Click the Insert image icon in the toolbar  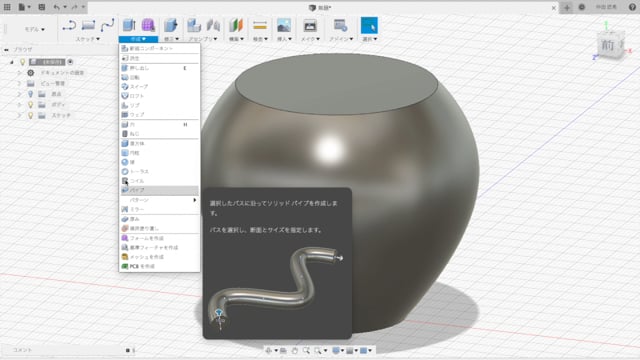(x=284, y=25)
